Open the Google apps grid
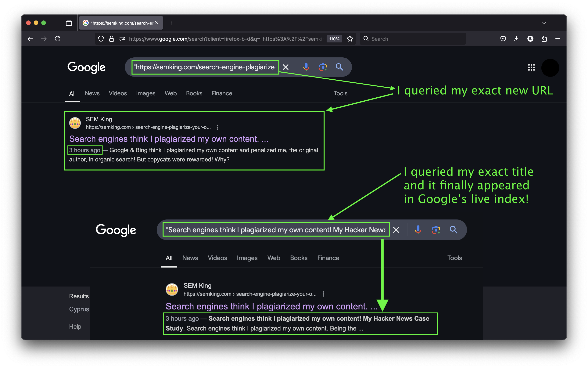Viewport: 588px width, 368px height. click(x=531, y=67)
